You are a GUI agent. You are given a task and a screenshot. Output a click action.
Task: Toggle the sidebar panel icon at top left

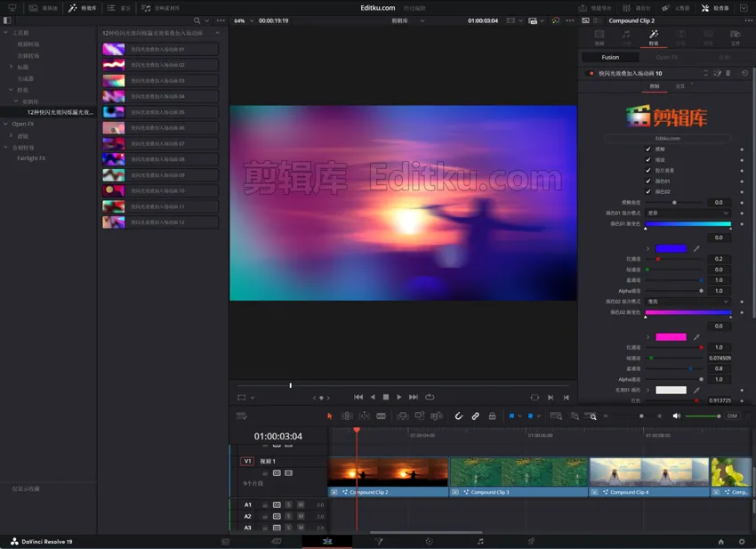(7, 20)
